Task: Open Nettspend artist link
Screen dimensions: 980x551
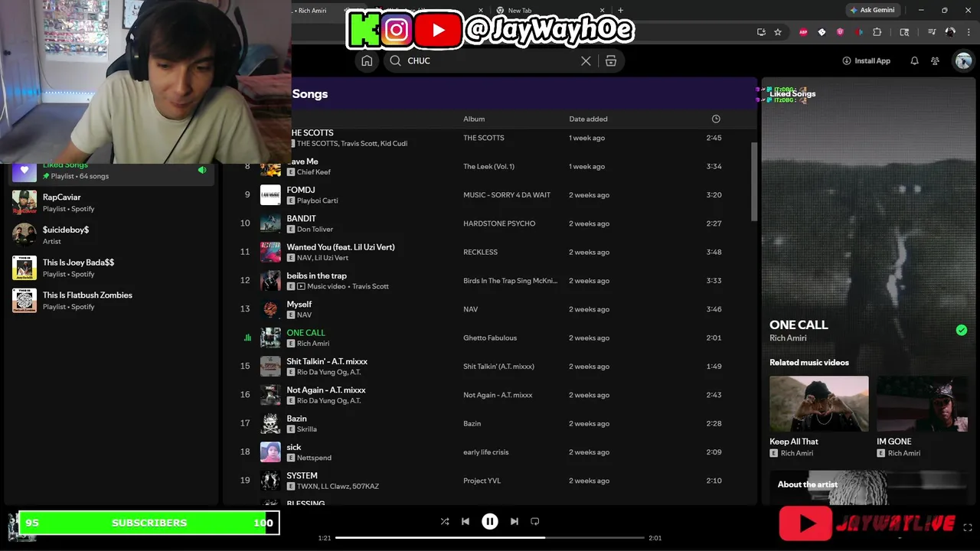Action: [314, 458]
